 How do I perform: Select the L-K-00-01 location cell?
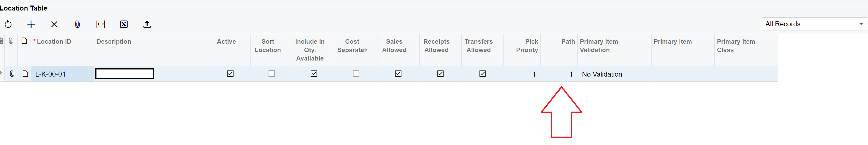coord(62,74)
